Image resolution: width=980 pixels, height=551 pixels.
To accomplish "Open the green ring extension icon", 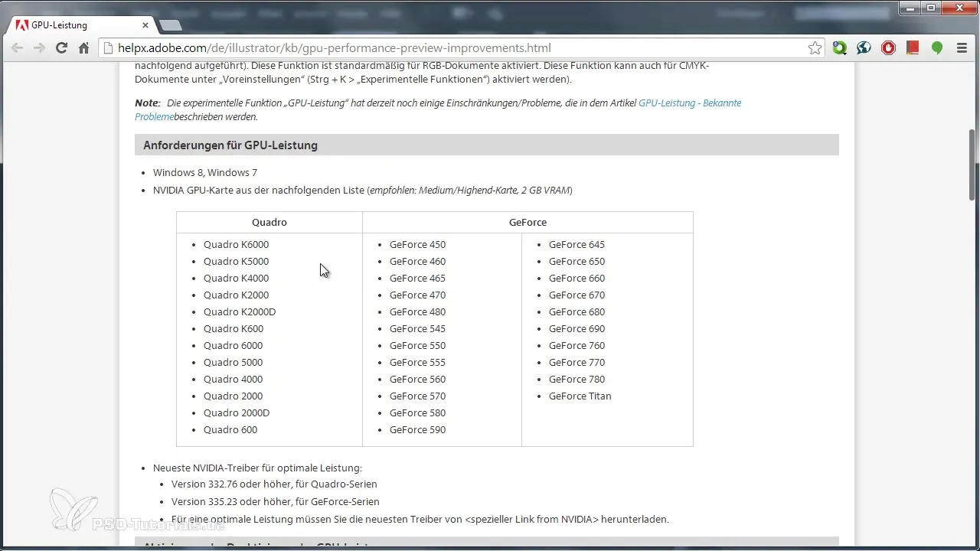I will [840, 48].
